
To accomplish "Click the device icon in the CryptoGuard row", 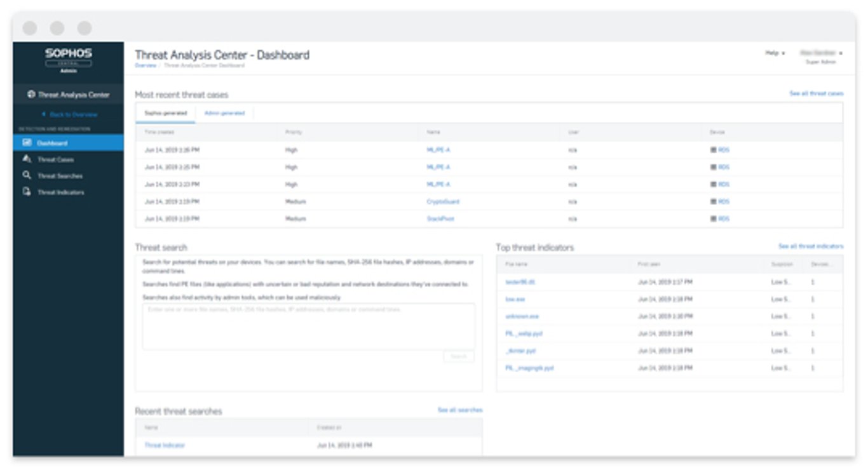I will [x=713, y=201].
